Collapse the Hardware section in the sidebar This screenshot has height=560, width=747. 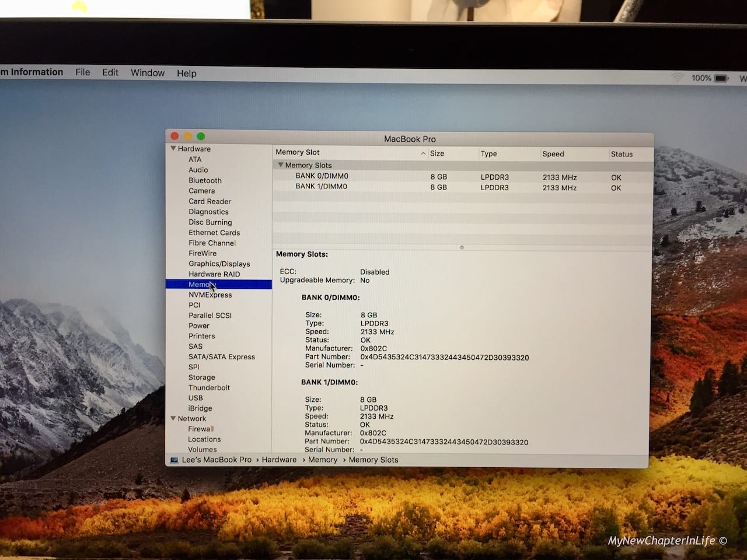(173, 149)
